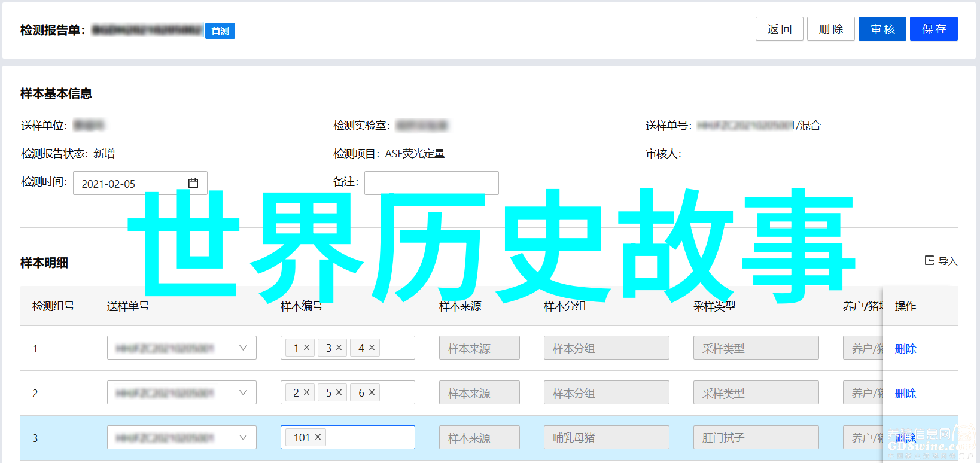Click 采样类型 column header
The width and height of the screenshot is (980, 463).
714,306
